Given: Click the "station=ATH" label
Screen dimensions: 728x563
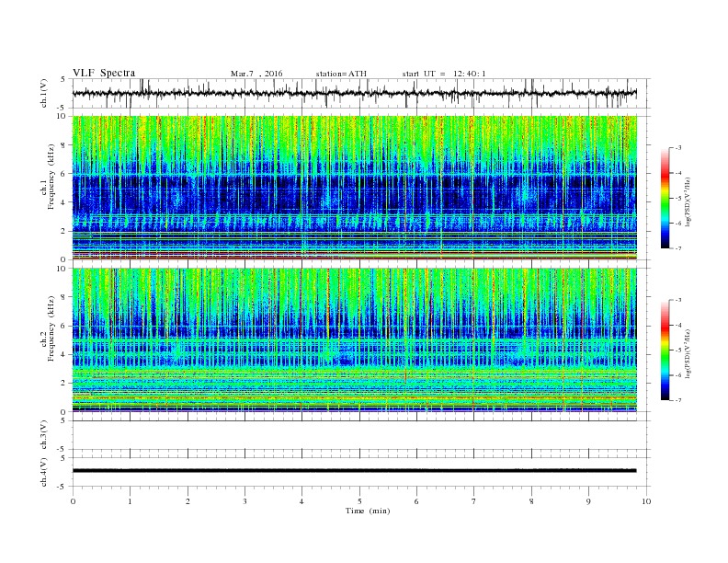Looking at the screenshot, I should (341, 74).
